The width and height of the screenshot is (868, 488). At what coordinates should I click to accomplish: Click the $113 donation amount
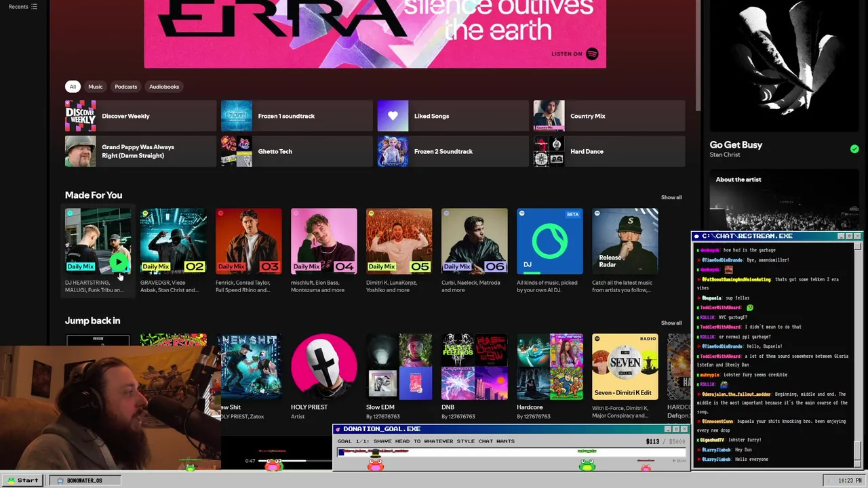652,441
